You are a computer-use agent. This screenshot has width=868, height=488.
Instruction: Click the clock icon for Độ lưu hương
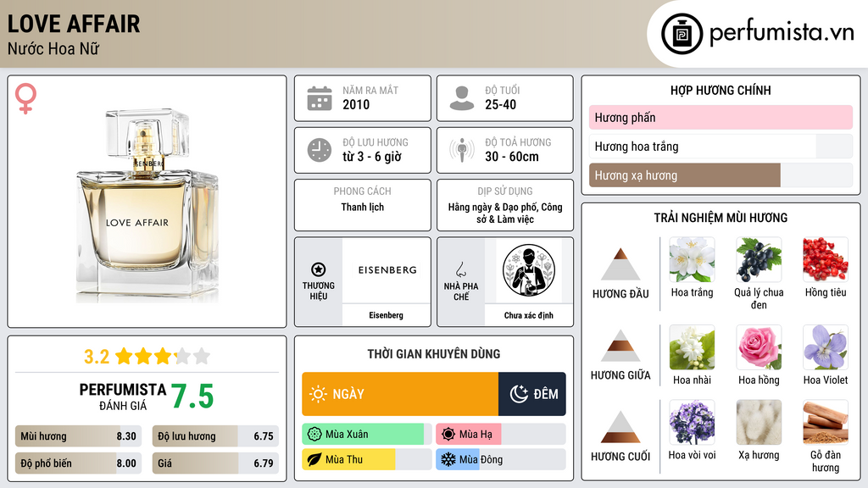(320, 150)
